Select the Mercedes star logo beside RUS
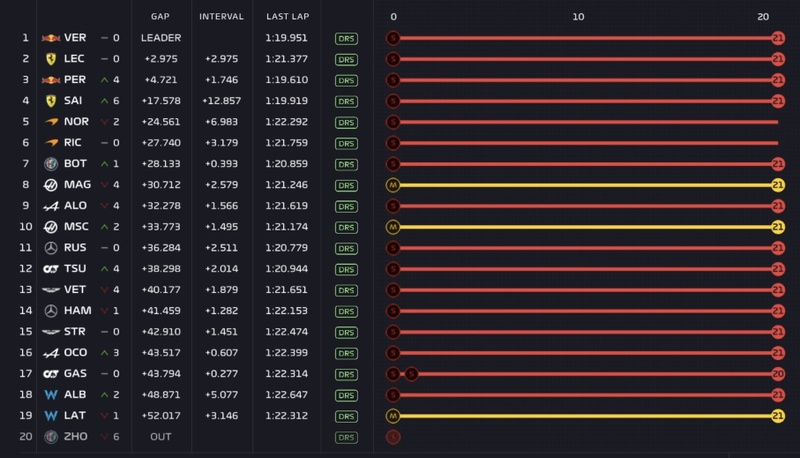 coord(51,248)
